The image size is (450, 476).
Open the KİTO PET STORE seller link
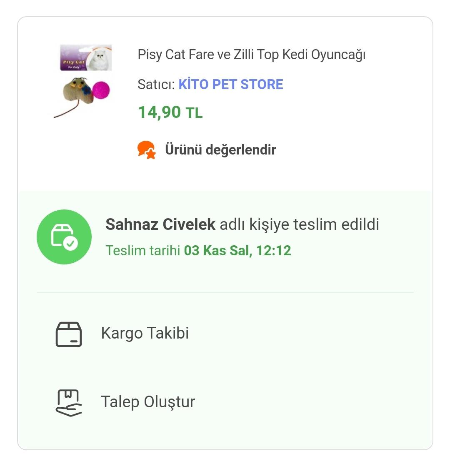click(231, 84)
